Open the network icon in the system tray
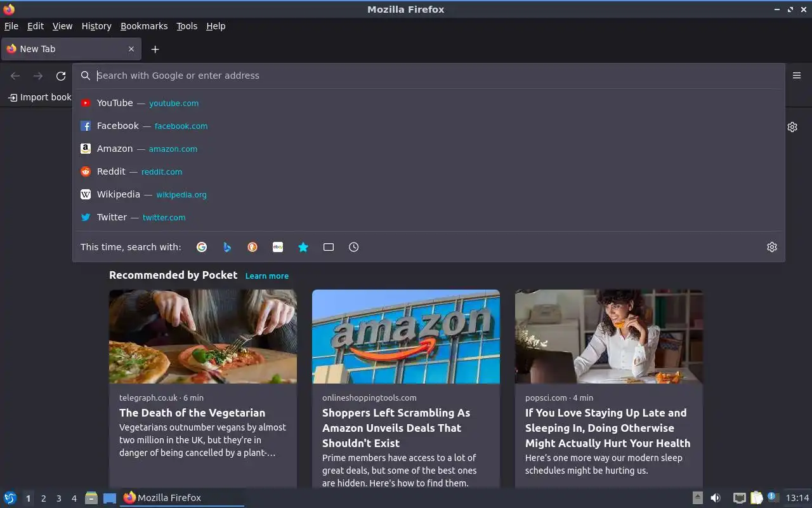 coord(739,498)
